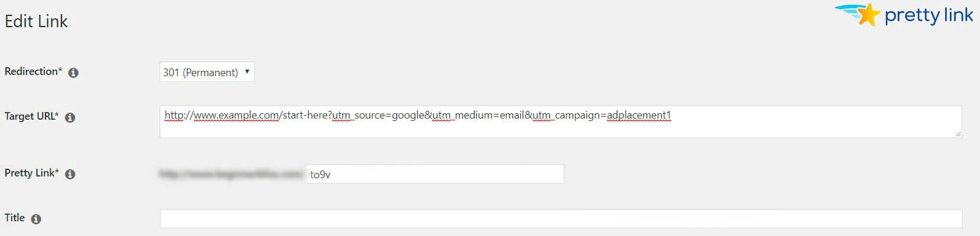Image resolution: width=980 pixels, height=236 pixels.
Task: Focus the Target URL text area
Action: 560,122
